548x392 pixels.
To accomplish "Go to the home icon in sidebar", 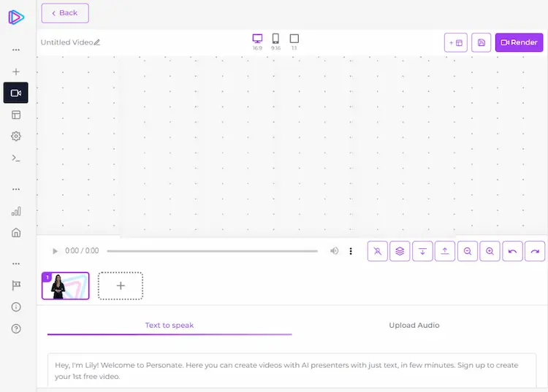I will (x=16, y=232).
